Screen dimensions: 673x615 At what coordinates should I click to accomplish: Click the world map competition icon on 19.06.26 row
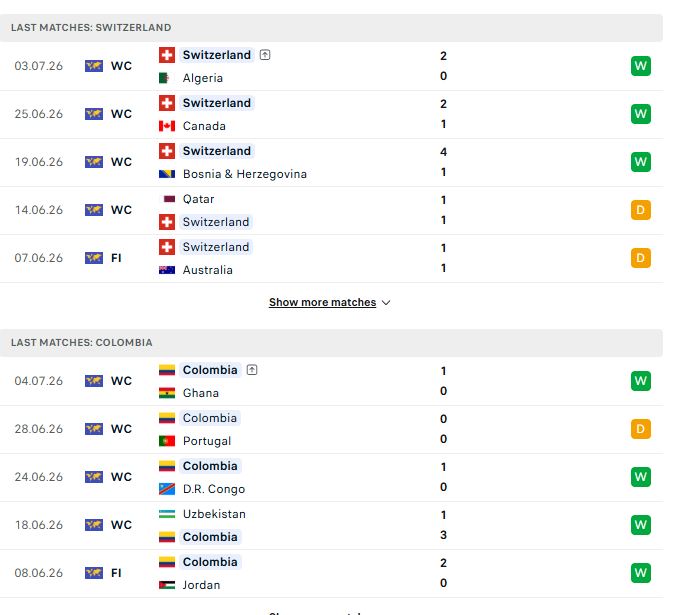tap(94, 162)
